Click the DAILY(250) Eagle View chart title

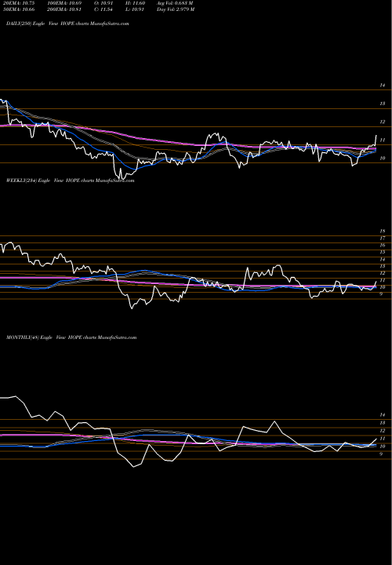tap(67, 24)
